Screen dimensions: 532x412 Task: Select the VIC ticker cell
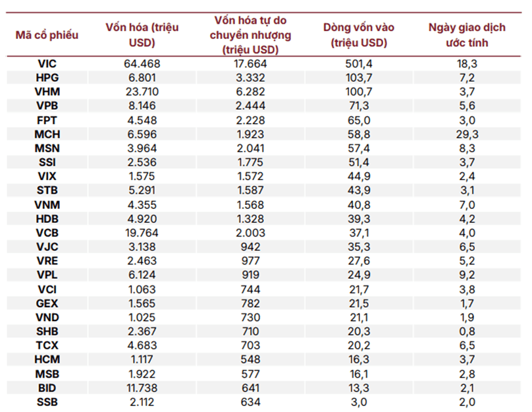47,63
